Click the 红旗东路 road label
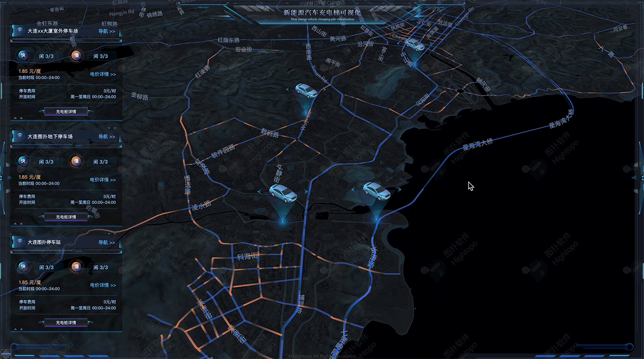Image resolution: width=644 pixels, height=359 pixels. [229, 40]
